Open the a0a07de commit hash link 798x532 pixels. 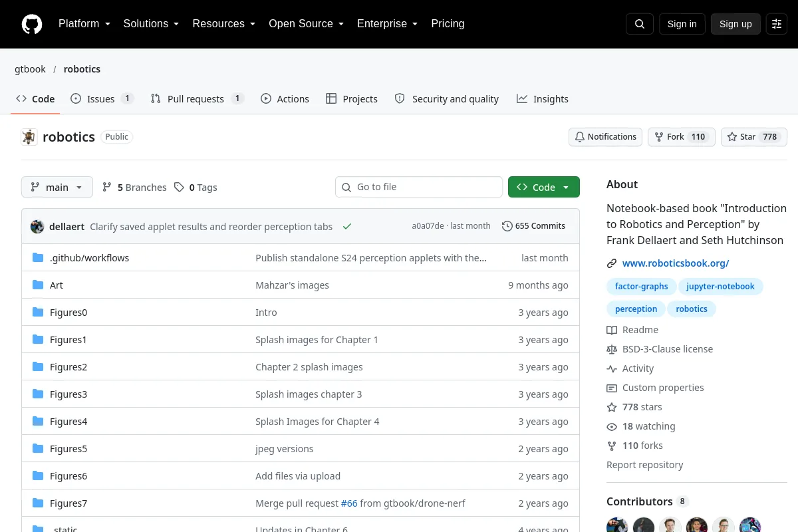(x=428, y=226)
